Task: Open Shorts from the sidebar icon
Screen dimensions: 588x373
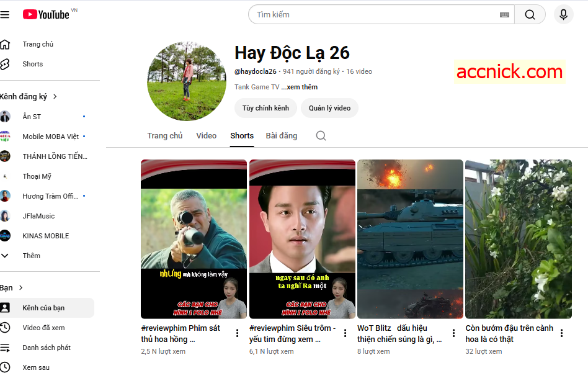Action: (x=5, y=64)
